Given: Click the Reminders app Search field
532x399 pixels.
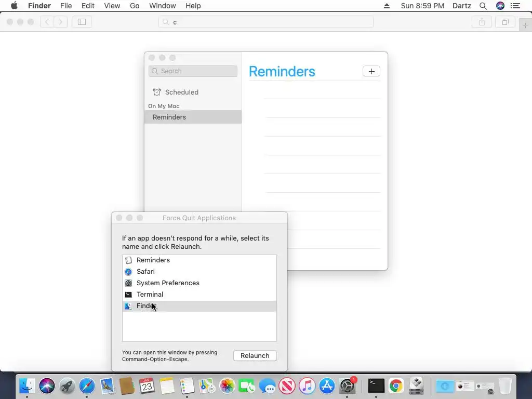Looking at the screenshot, I should pyautogui.click(x=193, y=71).
